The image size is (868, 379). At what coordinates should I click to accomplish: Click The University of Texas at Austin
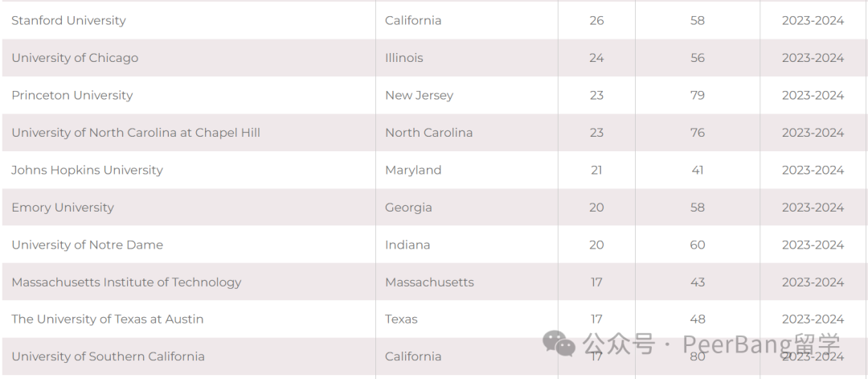click(108, 319)
